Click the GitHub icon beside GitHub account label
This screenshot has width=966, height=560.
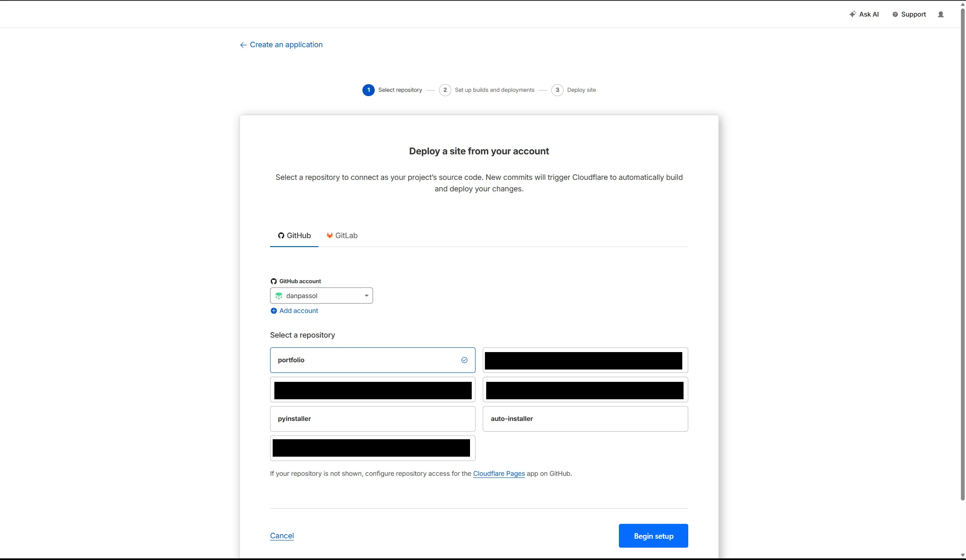click(x=274, y=281)
